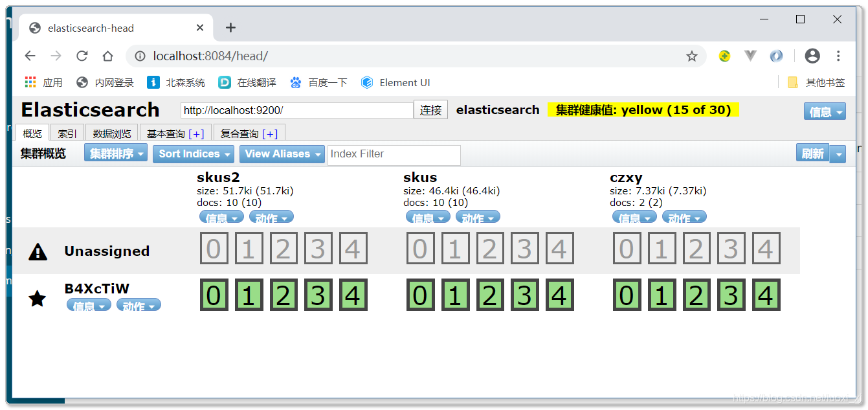Click the 连接 connect button

[x=431, y=110]
